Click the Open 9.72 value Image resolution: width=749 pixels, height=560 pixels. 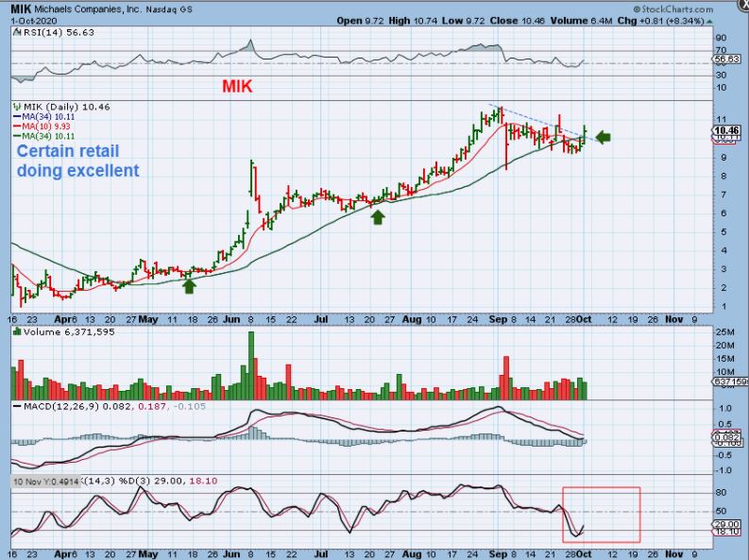click(x=360, y=21)
